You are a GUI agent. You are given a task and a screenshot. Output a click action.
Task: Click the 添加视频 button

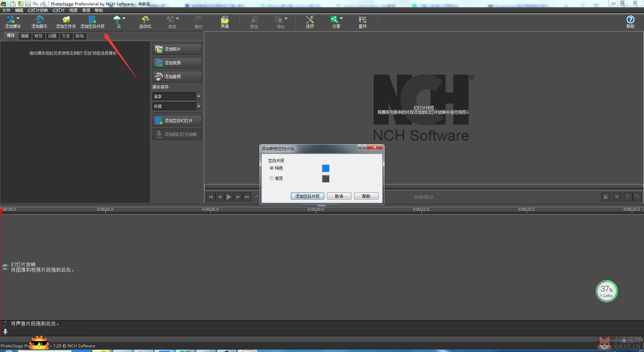(177, 63)
